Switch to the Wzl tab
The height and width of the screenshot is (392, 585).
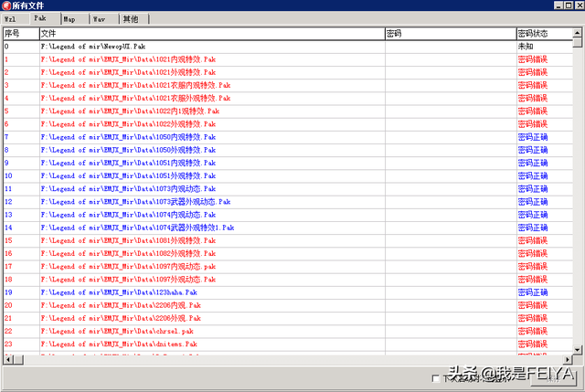[16, 19]
